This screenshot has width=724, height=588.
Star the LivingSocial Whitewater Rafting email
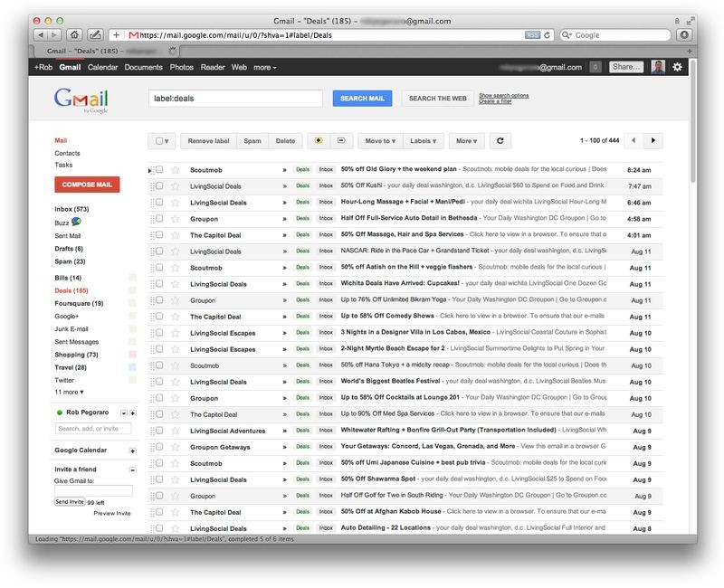click(175, 431)
